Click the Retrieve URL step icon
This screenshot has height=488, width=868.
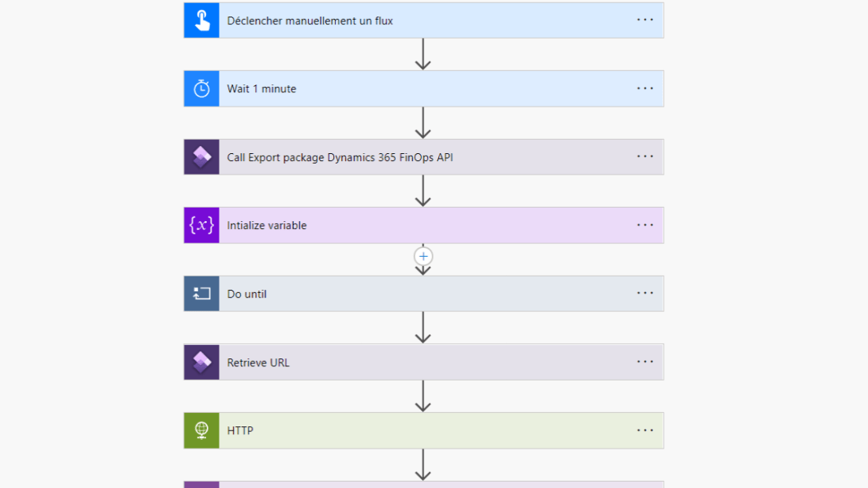(201, 362)
